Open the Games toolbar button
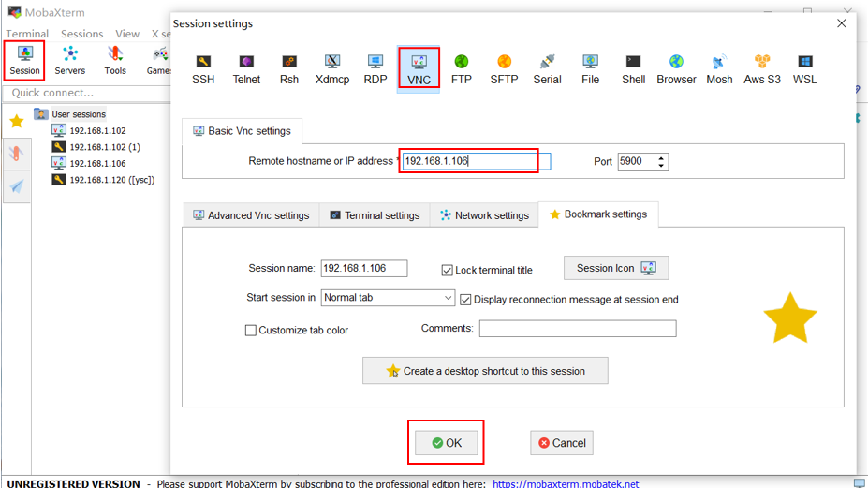The image size is (868, 488). click(159, 60)
